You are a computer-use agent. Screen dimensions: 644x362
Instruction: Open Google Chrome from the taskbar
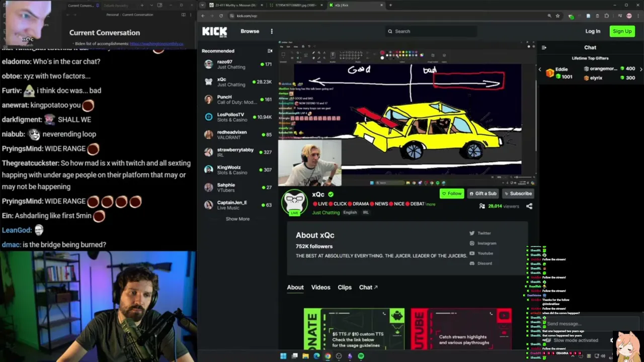(328, 356)
